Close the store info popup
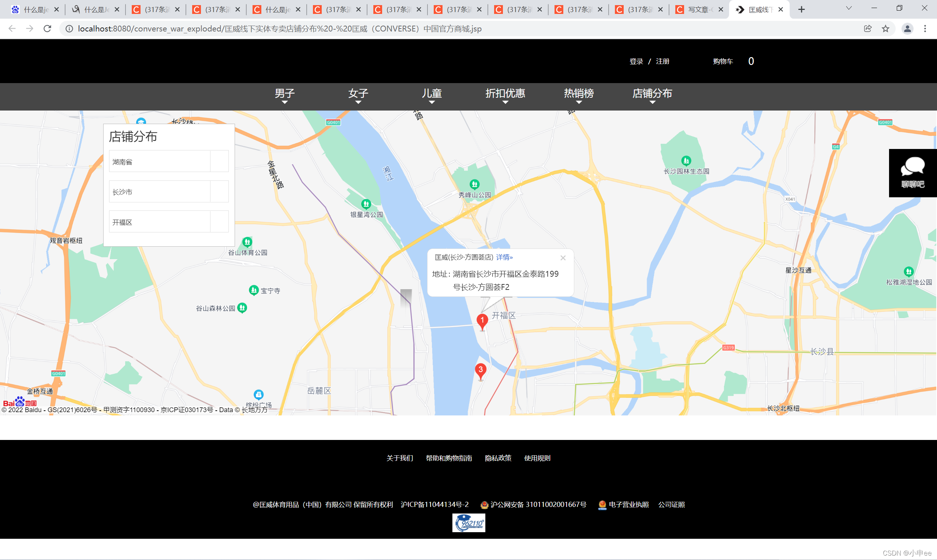Image resolution: width=937 pixels, height=560 pixels. [563, 258]
